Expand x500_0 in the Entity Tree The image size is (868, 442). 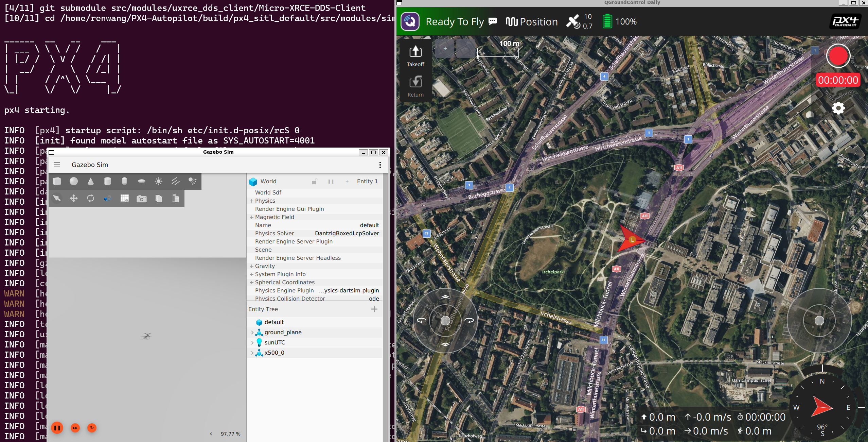(252, 353)
